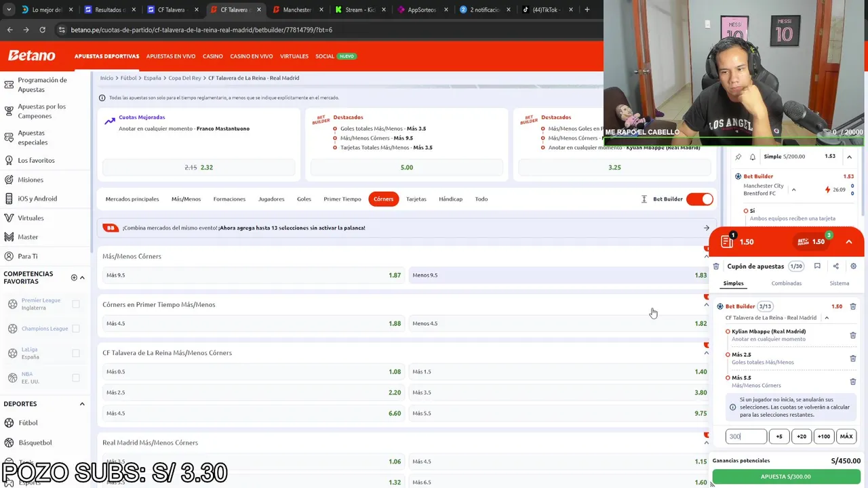Switch to Combinadas tab in coupon
Image resolution: width=868 pixels, height=488 pixels.
(x=786, y=283)
